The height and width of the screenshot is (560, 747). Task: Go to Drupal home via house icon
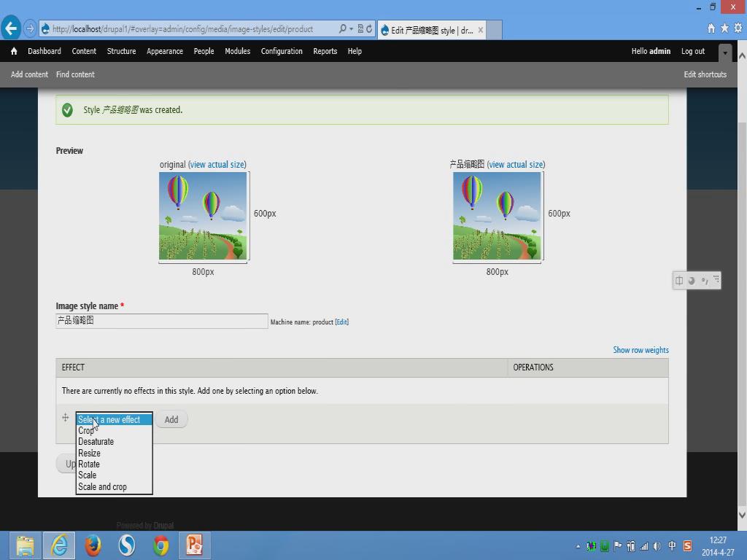click(14, 51)
